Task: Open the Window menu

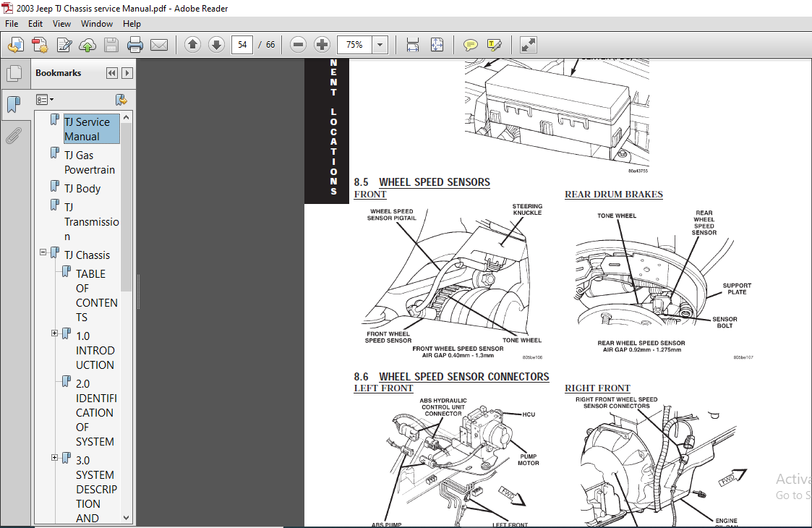Action: [97, 23]
